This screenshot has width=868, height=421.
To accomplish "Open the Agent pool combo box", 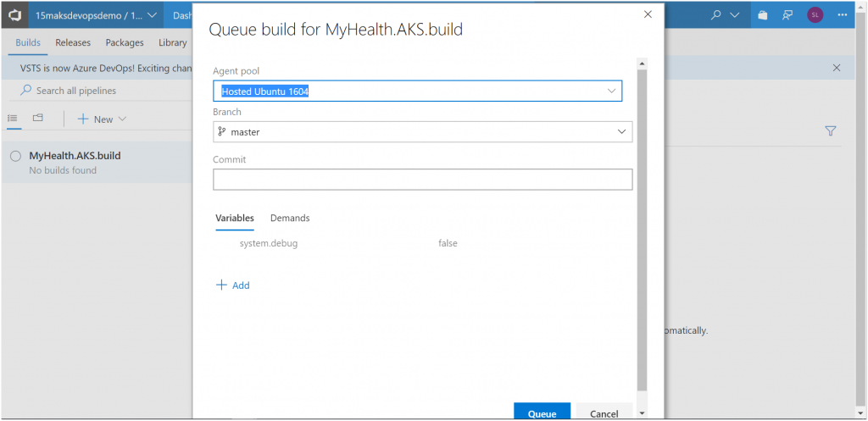I will [x=417, y=91].
